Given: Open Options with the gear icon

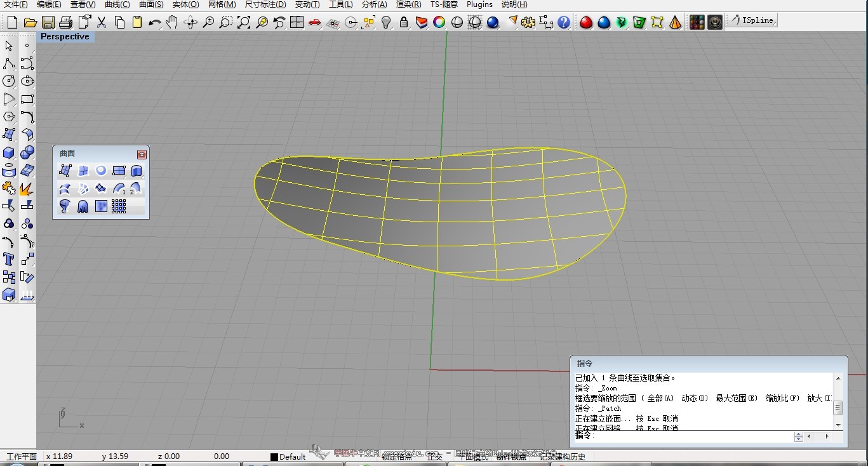Looking at the screenshot, I should [528, 22].
